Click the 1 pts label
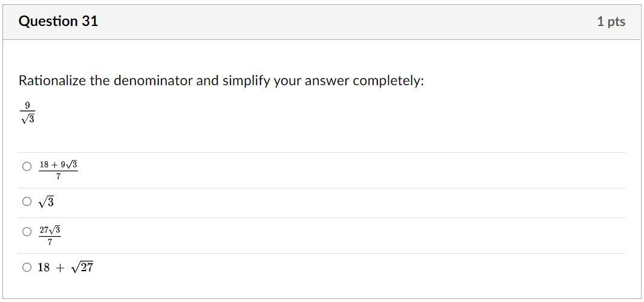Screen dimensions: 644x302 [x=611, y=22]
